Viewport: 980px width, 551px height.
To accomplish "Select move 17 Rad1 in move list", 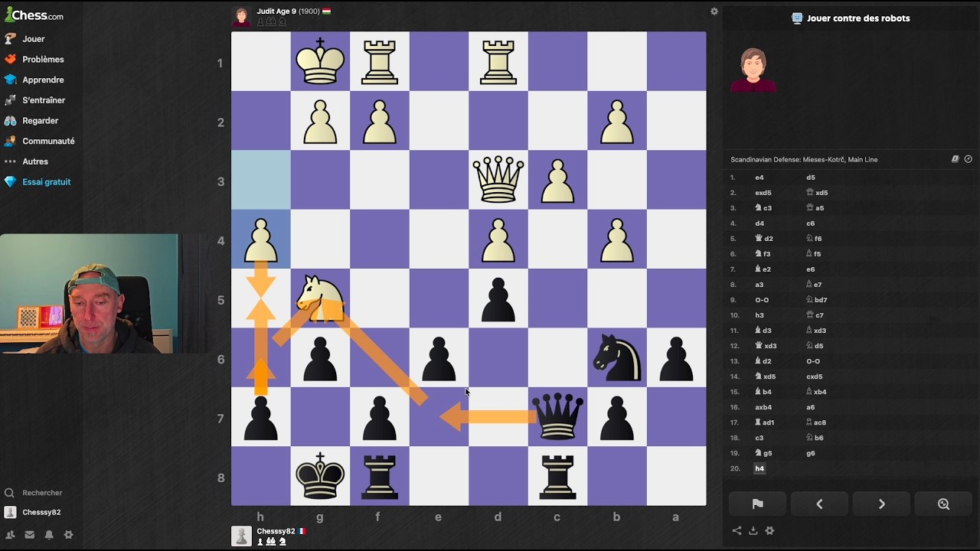I will click(x=765, y=422).
